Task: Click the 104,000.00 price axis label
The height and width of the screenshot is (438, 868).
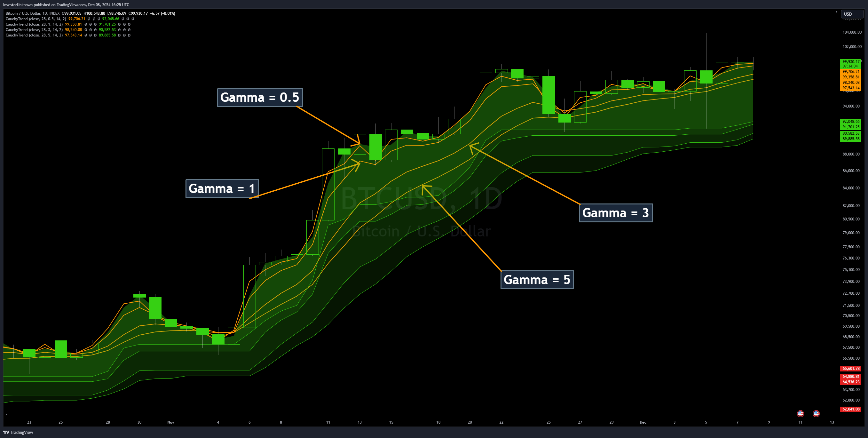Action: pyautogui.click(x=852, y=32)
